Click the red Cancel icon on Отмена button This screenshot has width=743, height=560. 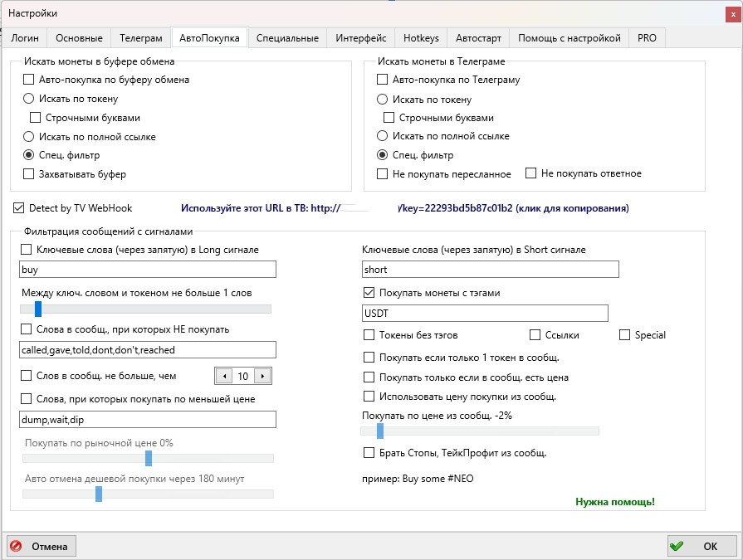pos(18,547)
